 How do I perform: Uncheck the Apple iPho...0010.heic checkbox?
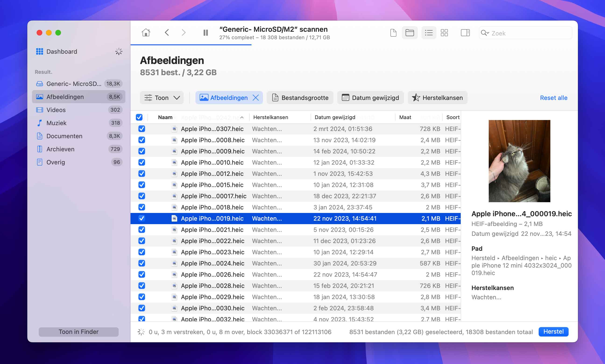(142, 162)
